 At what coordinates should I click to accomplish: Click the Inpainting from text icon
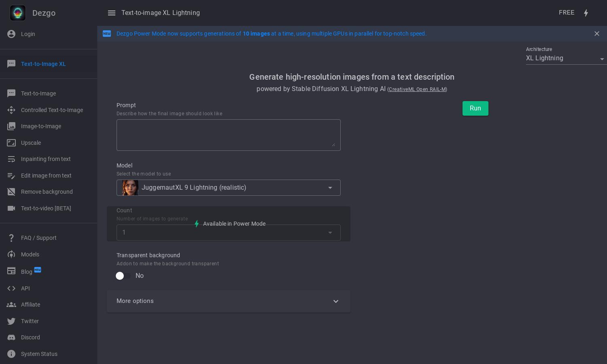coord(11,159)
